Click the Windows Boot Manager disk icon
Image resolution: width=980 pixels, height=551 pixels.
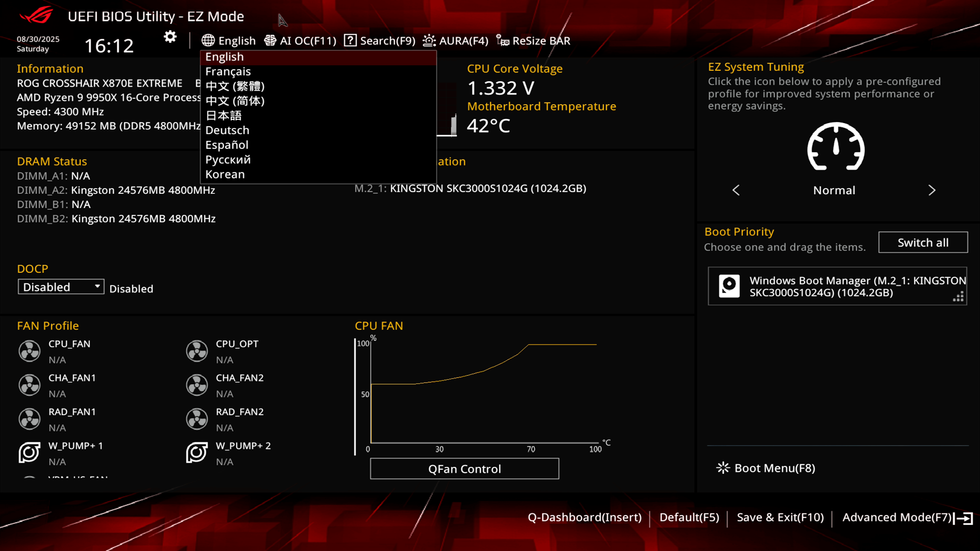(729, 286)
